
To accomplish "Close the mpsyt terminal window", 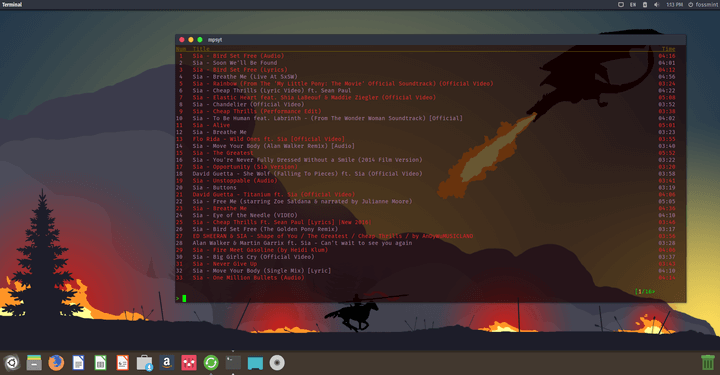I will click(x=182, y=40).
